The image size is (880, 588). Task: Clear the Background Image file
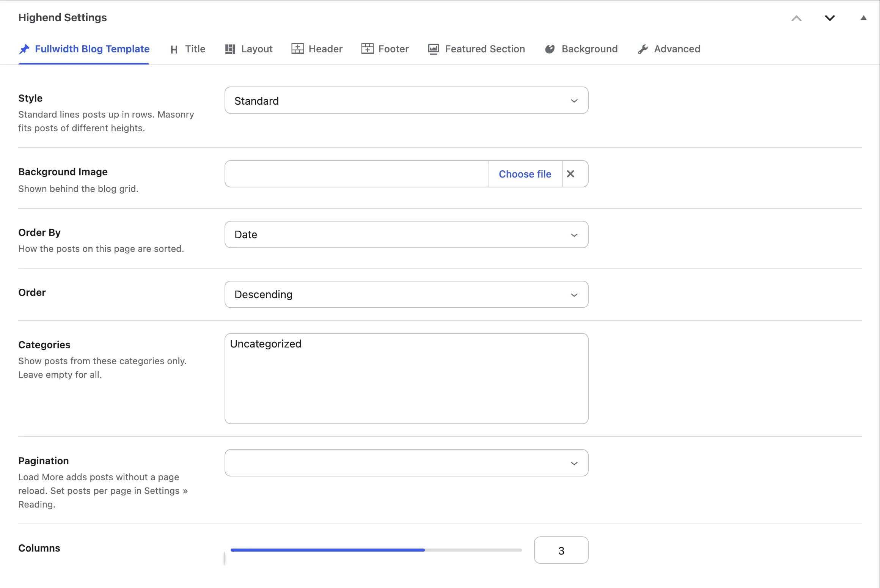[570, 174]
